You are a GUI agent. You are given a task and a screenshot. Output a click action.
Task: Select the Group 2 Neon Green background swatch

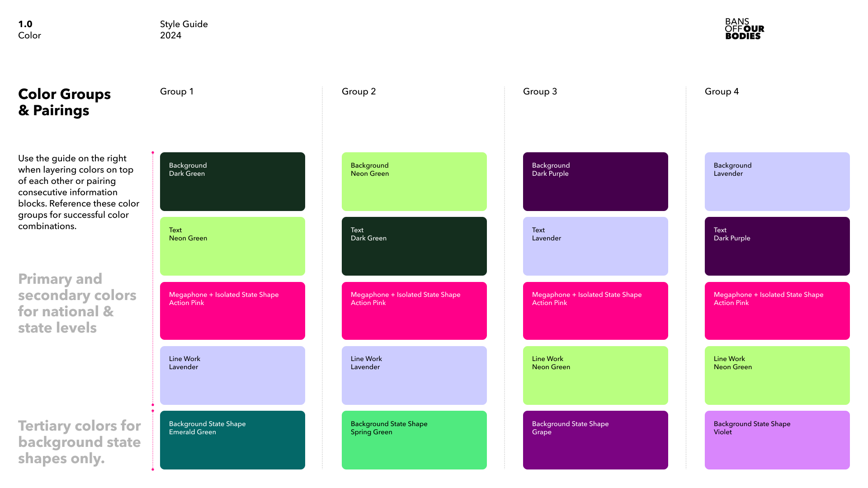(414, 182)
